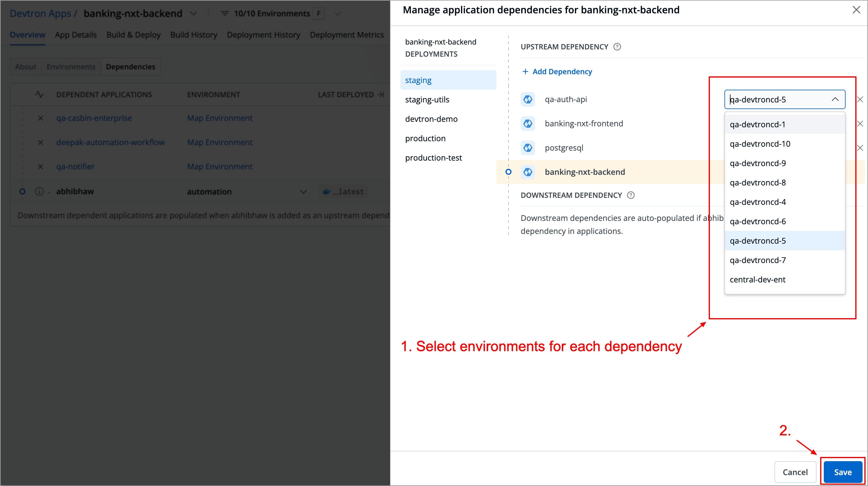Click the postgresql app icon
The image size is (868, 486).
click(x=528, y=148)
